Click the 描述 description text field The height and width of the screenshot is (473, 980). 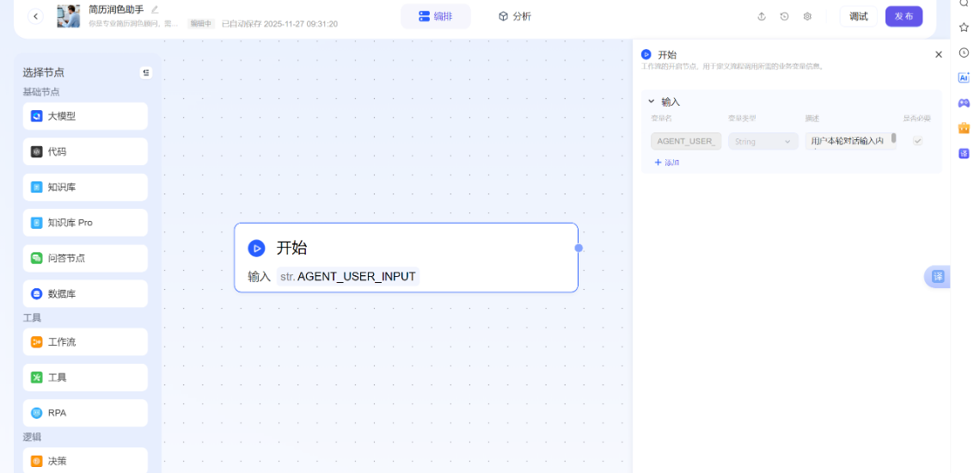[848, 141]
